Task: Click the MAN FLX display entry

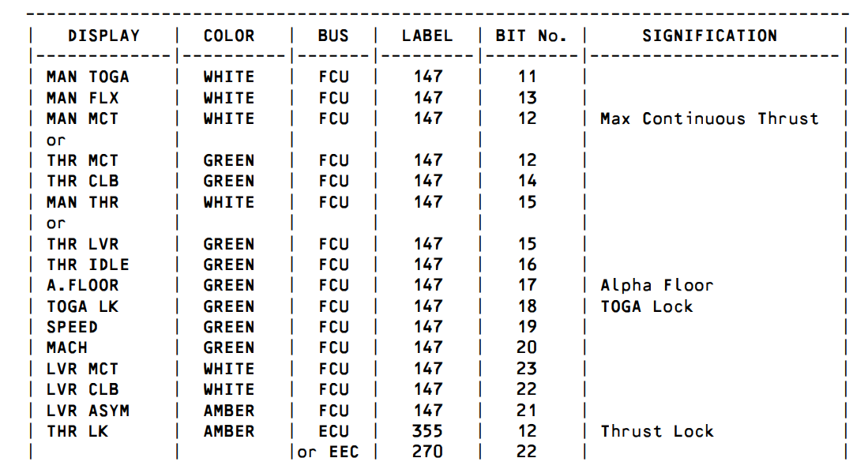Action: (x=82, y=98)
